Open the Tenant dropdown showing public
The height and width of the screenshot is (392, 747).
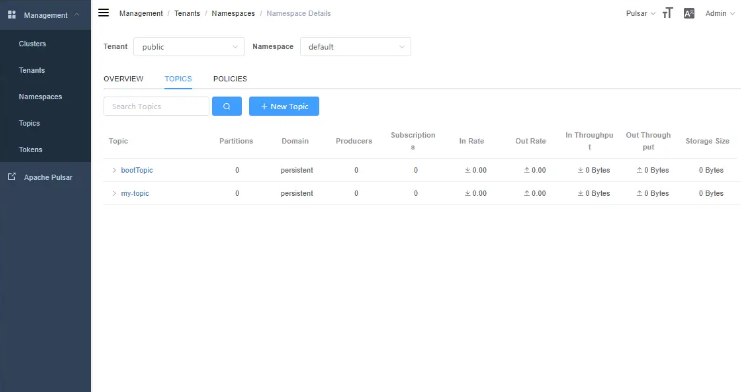click(189, 47)
